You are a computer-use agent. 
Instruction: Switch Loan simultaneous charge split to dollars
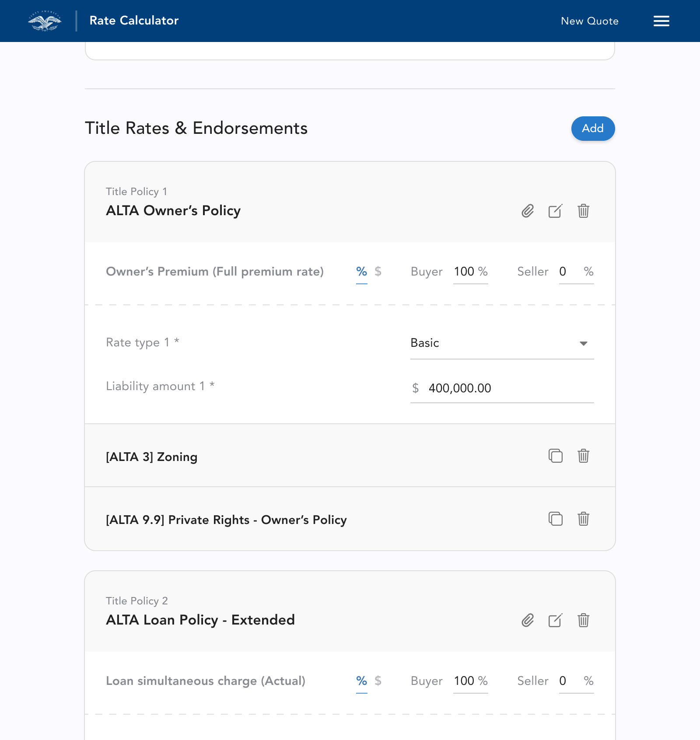coord(378,681)
